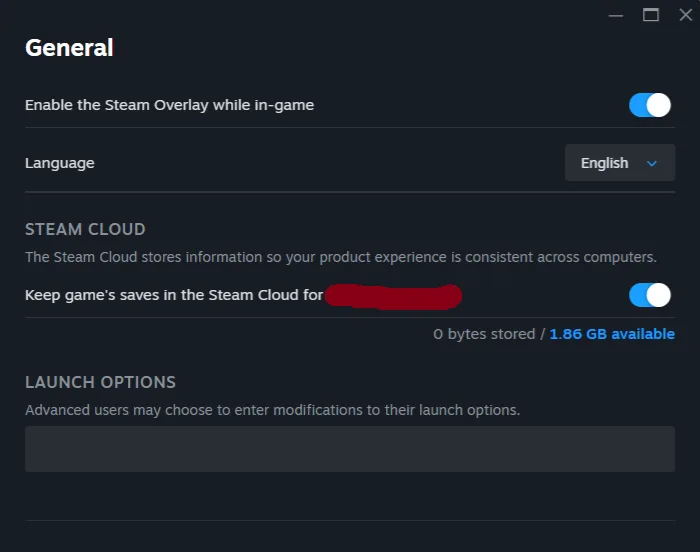This screenshot has height=552, width=700.
Task: Click the 1.86 GB available link
Action: 612,334
